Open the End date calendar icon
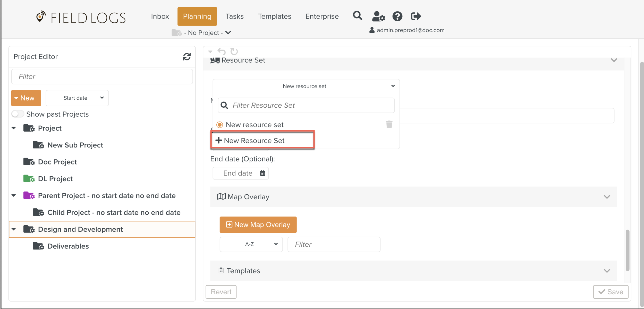The image size is (644, 309). 262,173
